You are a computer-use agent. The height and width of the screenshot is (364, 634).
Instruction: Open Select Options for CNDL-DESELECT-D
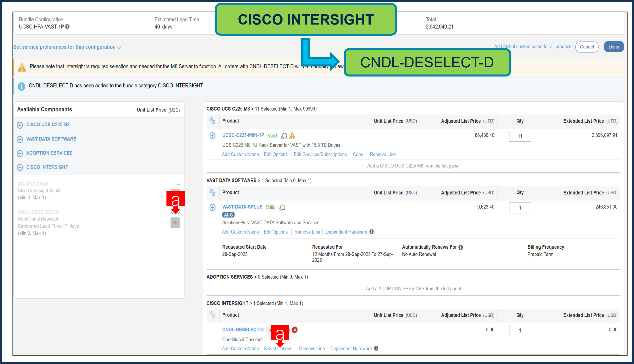click(x=278, y=349)
